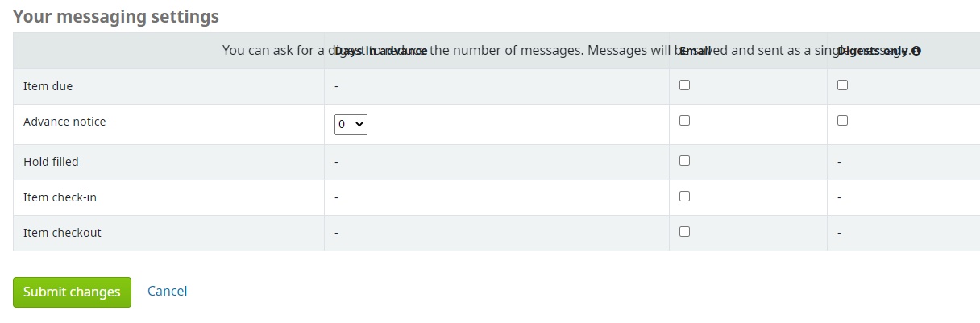Enable Email for Item due
980x323 pixels.
684,85
